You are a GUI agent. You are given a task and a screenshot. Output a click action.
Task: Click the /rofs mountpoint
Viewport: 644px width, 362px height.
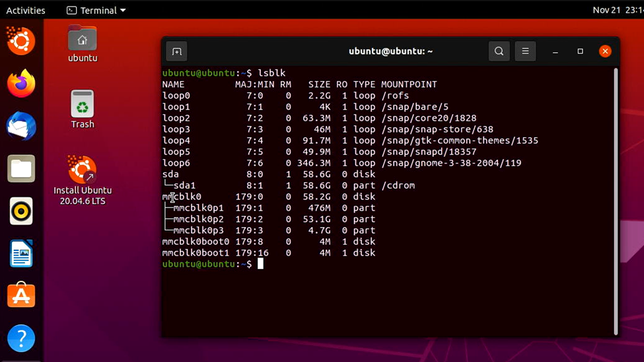tap(395, 96)
